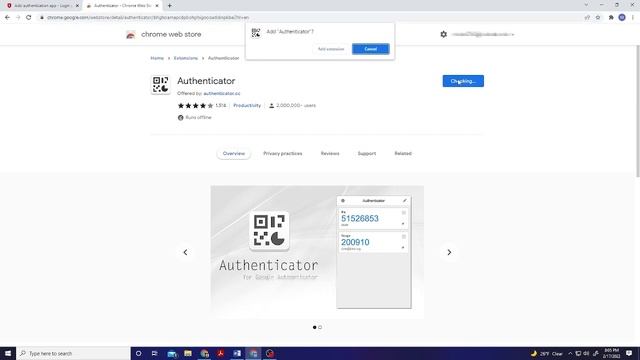Open the Support tab
640x360 pixels.
point(367,153)
